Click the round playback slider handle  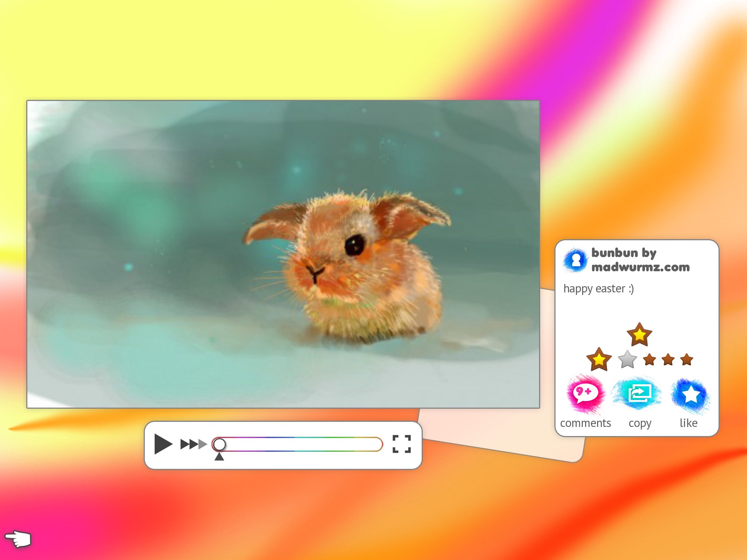coord(219,444)
